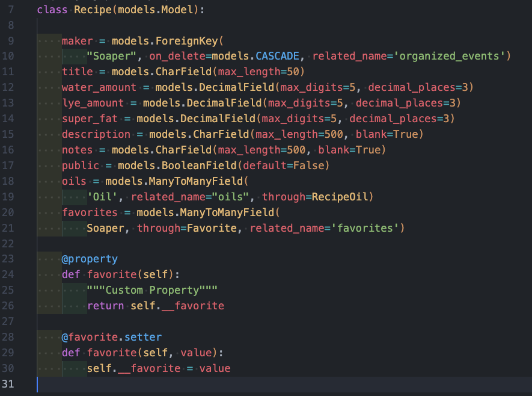Click the 'public' field name
Image resolution: width=532 pixels, height=396 pixels.
pos(80,166)
